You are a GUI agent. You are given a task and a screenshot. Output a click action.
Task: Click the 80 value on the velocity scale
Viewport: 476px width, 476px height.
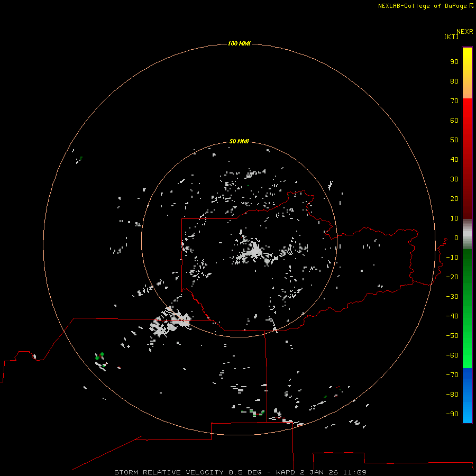[454, 81]
